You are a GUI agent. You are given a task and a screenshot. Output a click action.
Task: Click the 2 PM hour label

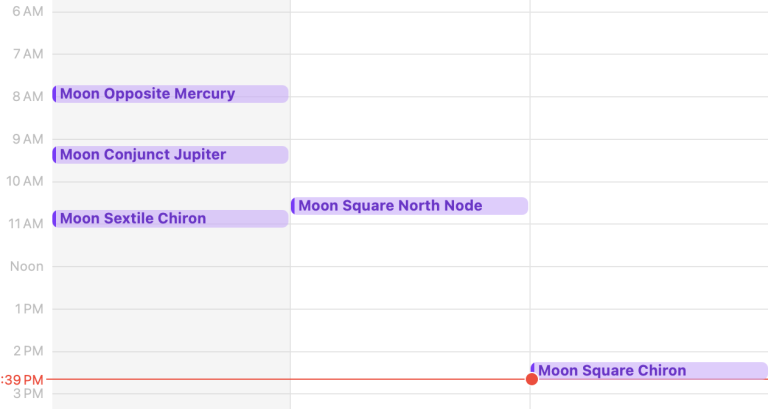click(27, 351)
